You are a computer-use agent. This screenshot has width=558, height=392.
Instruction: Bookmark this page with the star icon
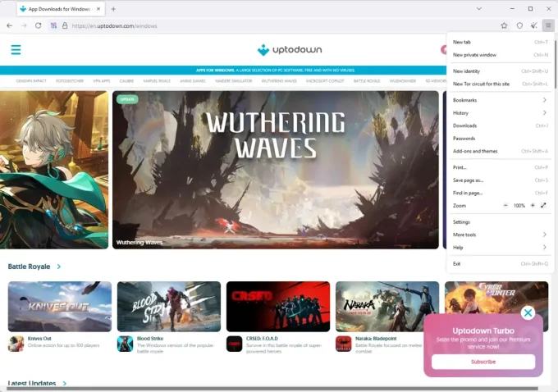[x=505, y=25]
